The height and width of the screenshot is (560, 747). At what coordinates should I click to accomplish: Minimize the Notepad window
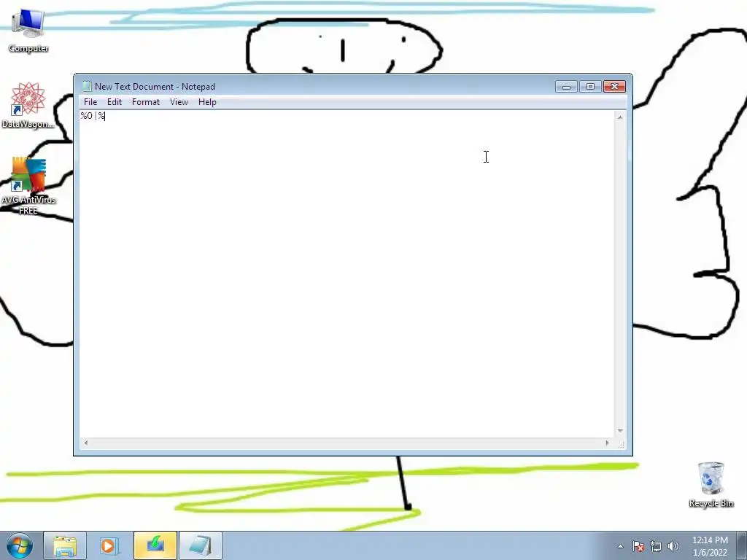point(566,87)
